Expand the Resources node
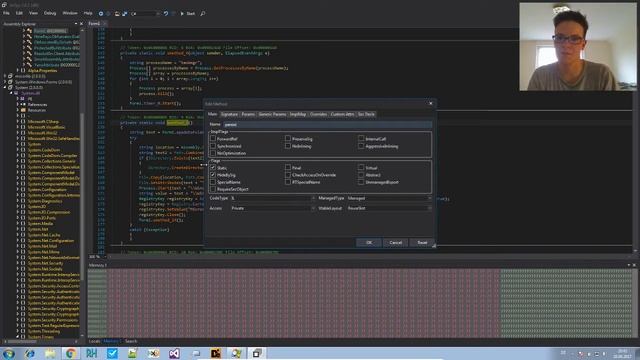The height and width of the screenshot is (360, 640). [x=18, y=110]
